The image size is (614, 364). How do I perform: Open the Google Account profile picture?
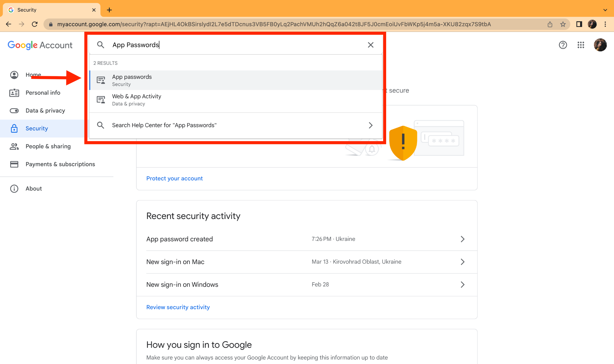click(600, 45)
